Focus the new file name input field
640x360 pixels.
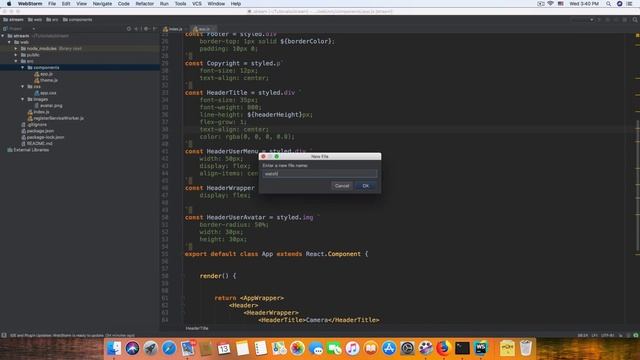point(320,174)
